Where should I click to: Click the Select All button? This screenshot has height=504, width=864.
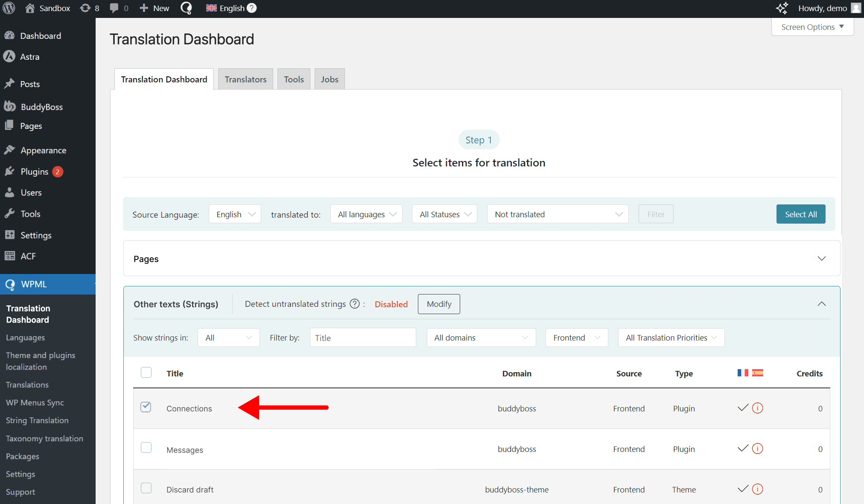click(801, 214)
